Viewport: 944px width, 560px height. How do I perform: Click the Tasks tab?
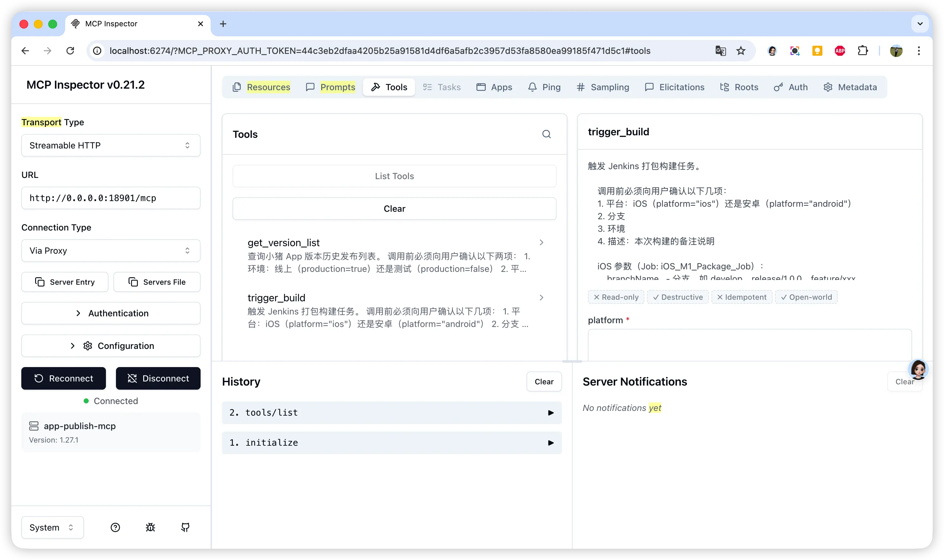point(442,87)
